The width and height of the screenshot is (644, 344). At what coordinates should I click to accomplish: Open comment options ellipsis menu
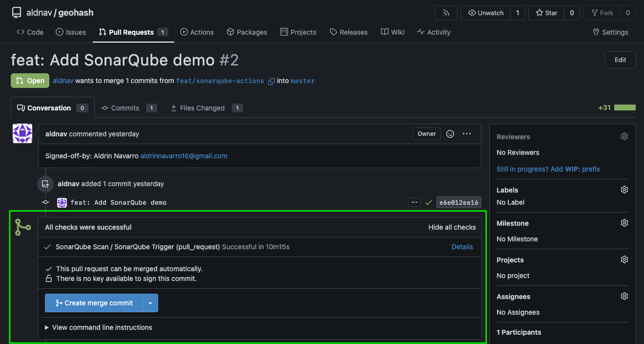click(x=467, y=133)
